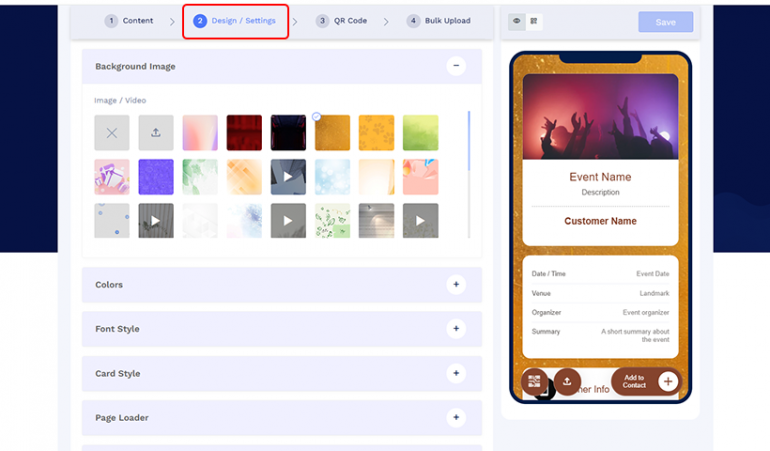Click the upload background image icon
Viewport: 770px width, 451px height.
[156, 133]
